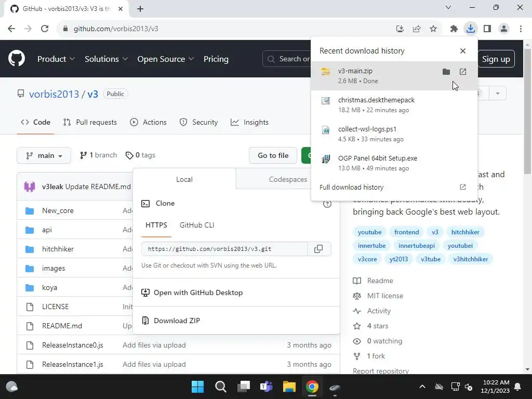Click the Extensions puzzle icon
532x399 pixels.
pyautogui.click(x=454, y=29)
